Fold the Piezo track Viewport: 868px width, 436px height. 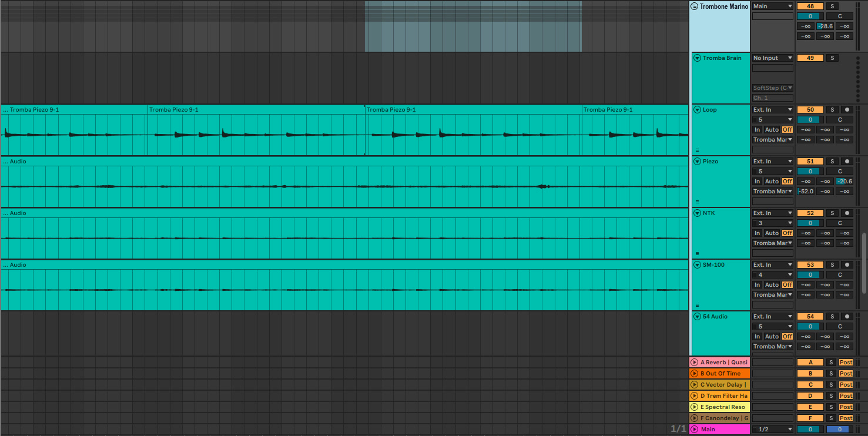tap(697, 162)
